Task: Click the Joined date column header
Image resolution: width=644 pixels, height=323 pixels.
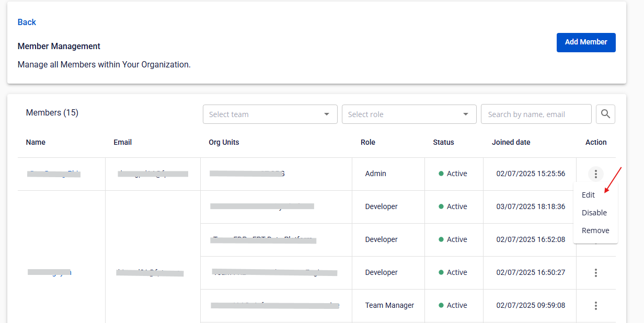Action: pos(511,142)
